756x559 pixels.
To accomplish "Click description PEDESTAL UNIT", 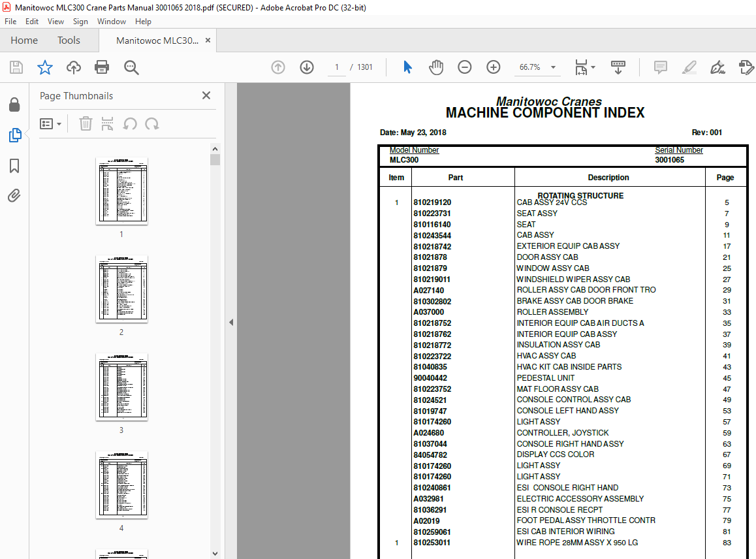I will (545, 378).
